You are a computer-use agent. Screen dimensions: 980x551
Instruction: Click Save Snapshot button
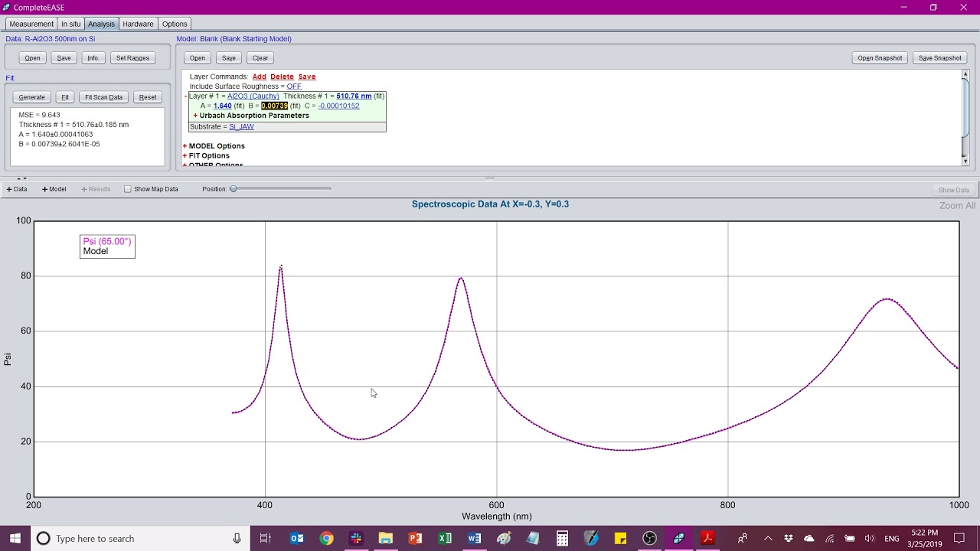(x=939, y=58)
